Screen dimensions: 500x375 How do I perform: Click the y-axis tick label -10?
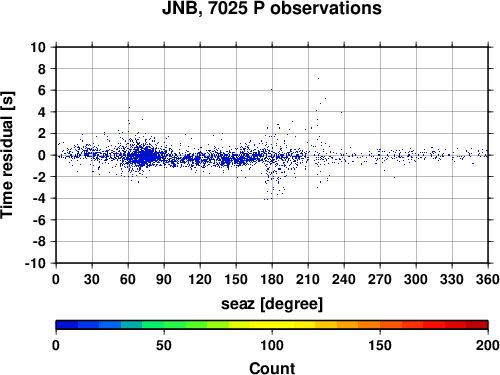click(35, 263)
